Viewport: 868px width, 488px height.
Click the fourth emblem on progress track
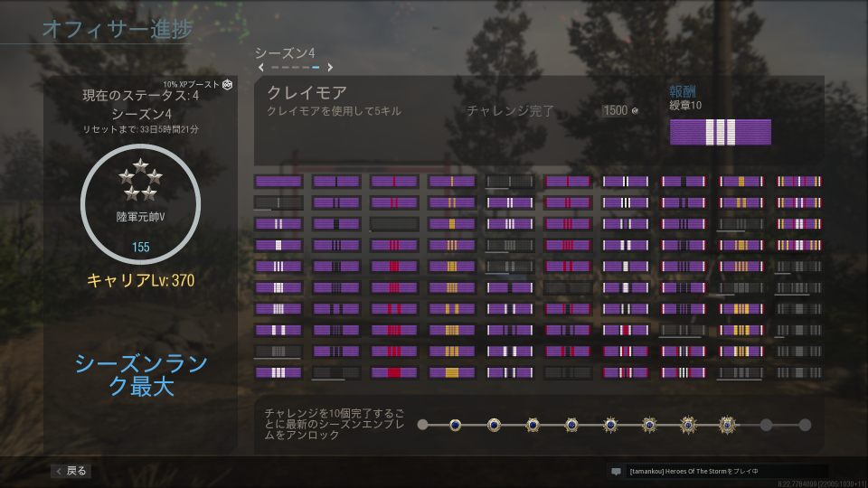571,425
